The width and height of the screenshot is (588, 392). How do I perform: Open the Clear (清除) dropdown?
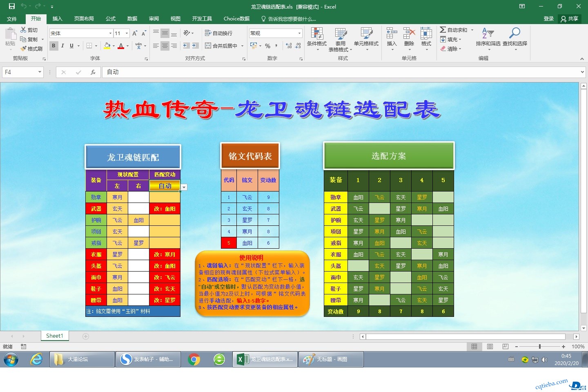coord(451,49)
